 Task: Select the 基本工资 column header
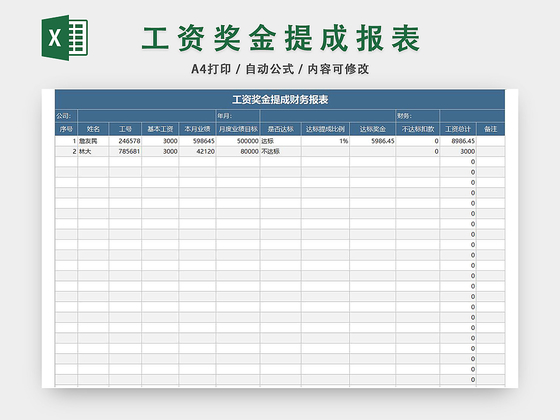pos(160,129)
